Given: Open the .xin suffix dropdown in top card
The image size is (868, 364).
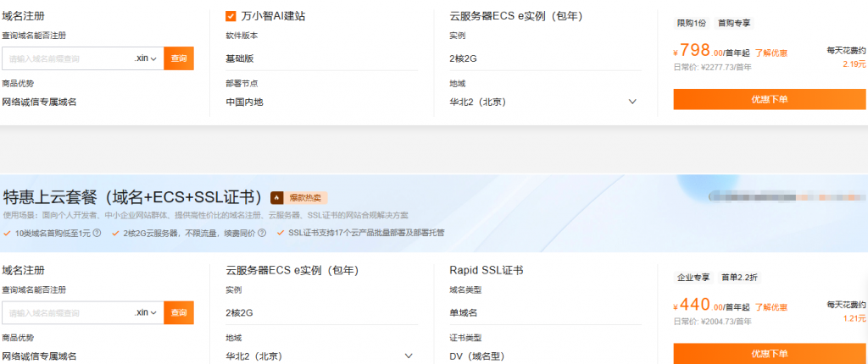Looking at the screenshot, I should (x=147, y=58).
